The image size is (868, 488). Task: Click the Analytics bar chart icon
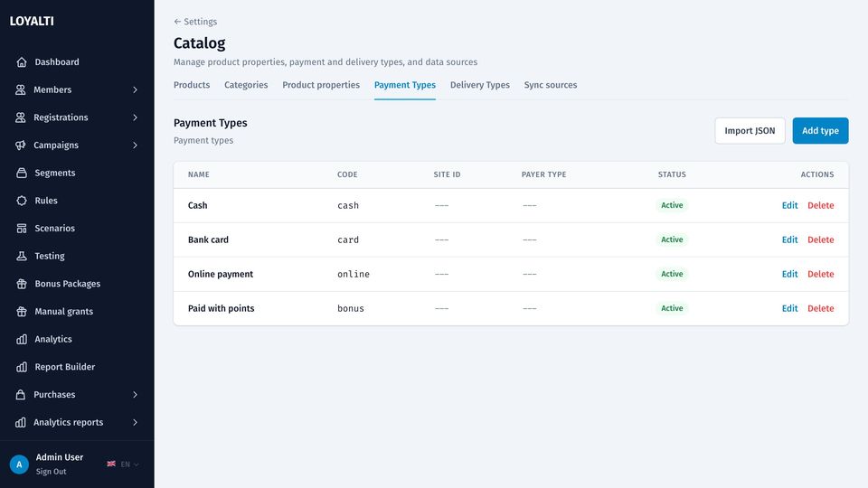coord(22,339)
